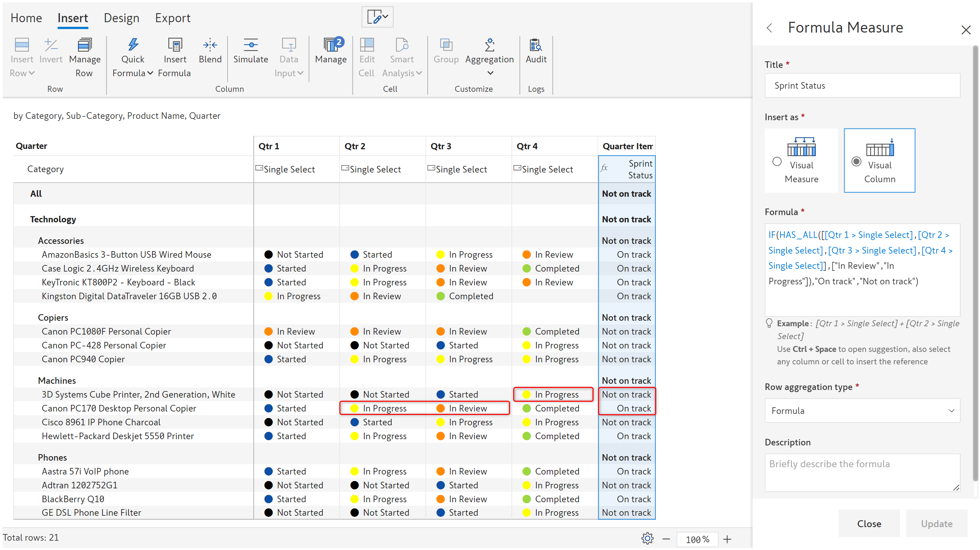Click the Quick Formula lightning icon
Screen dimensions: 980x550
[133, 45]
